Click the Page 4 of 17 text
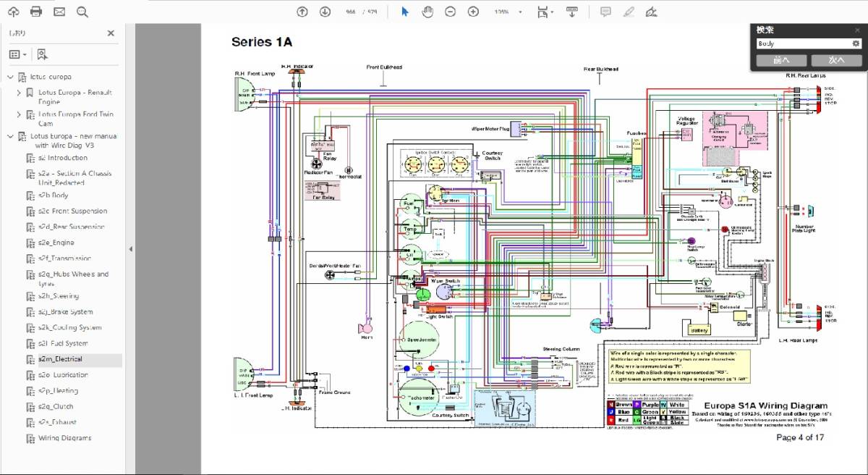This screenshot has height=475, width=868. (x=800, y=437)
